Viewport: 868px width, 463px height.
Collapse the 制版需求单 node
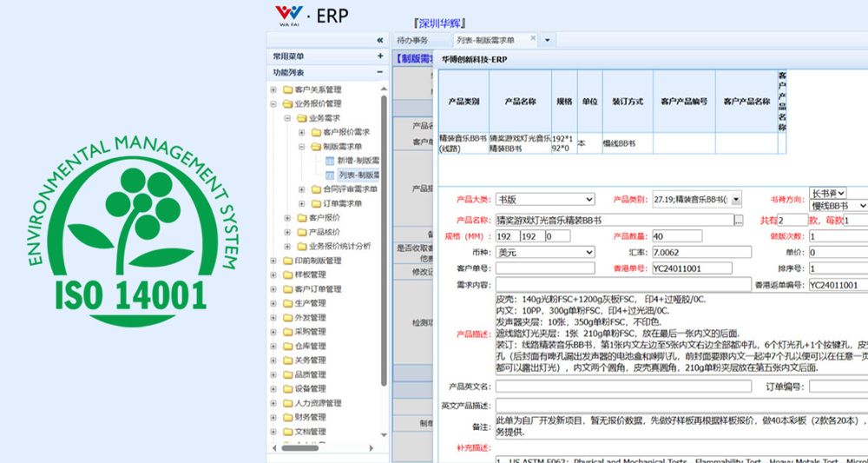tap(302, 147)
